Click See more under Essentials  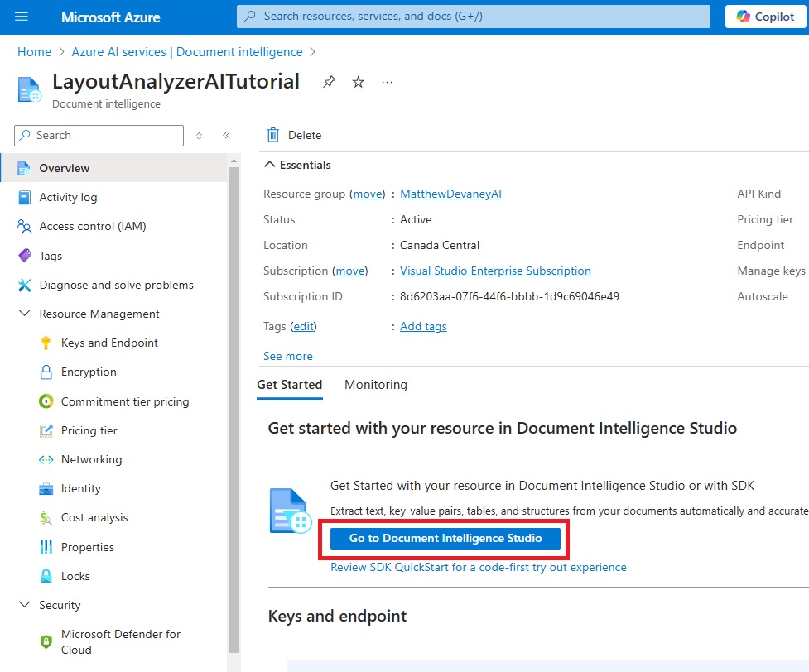[x=288, y=357]
